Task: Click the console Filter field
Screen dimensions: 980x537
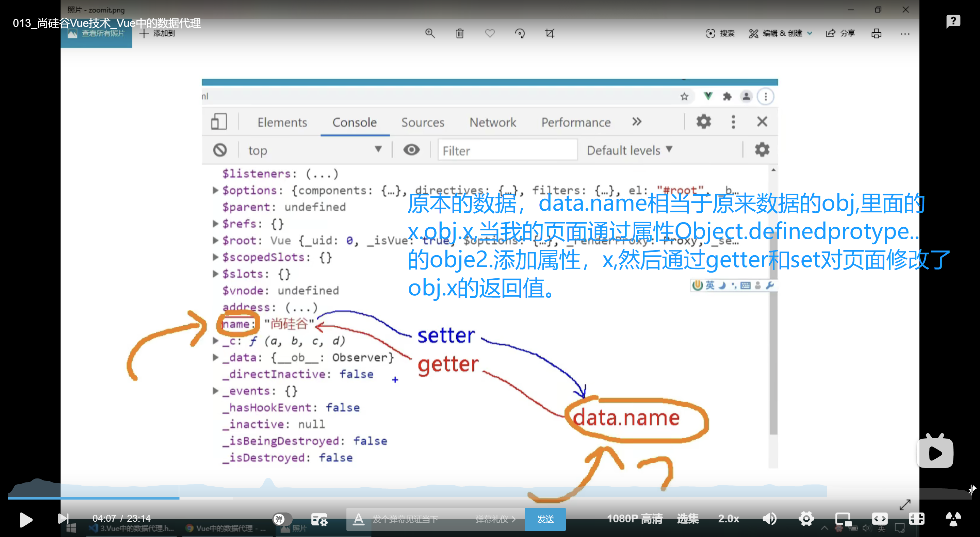Action: (x=507, y=150)
